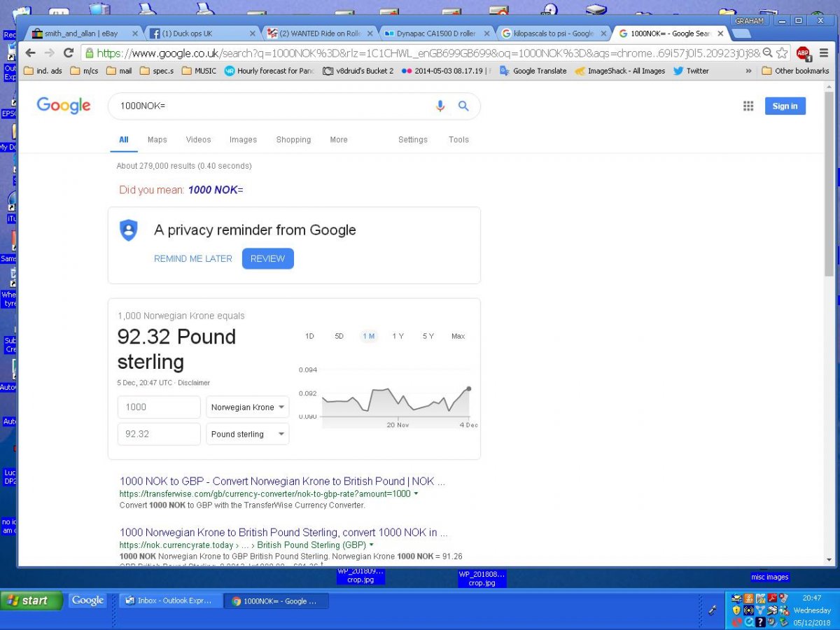840x630 pixels.
Task: Bookmark this page with the star icon
Action: (782, 53)
